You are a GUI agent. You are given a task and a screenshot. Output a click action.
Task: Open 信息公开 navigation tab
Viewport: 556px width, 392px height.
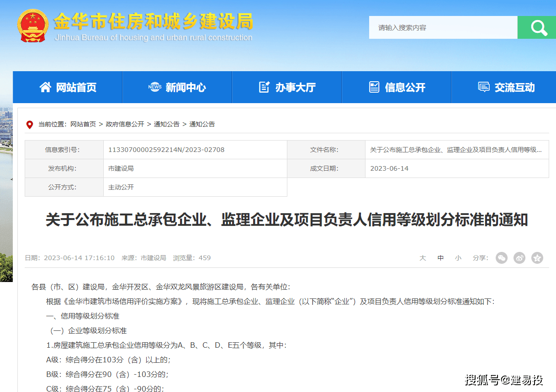point(397,87)
